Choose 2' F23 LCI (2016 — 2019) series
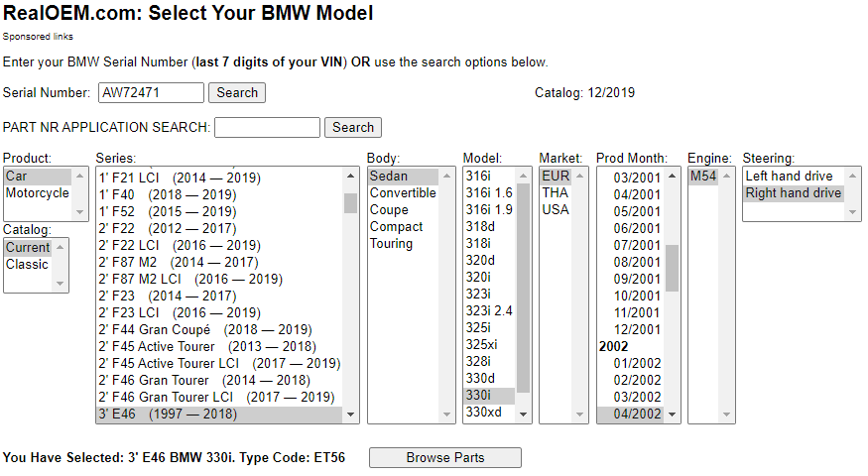This screenshot has width=868, height=476. tap(220, 312)
